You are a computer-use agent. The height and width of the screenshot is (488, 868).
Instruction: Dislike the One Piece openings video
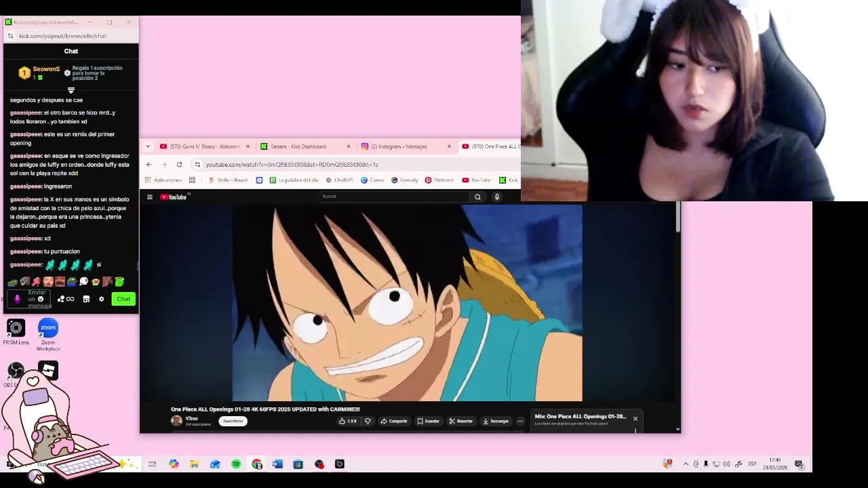tap(368, 421)
